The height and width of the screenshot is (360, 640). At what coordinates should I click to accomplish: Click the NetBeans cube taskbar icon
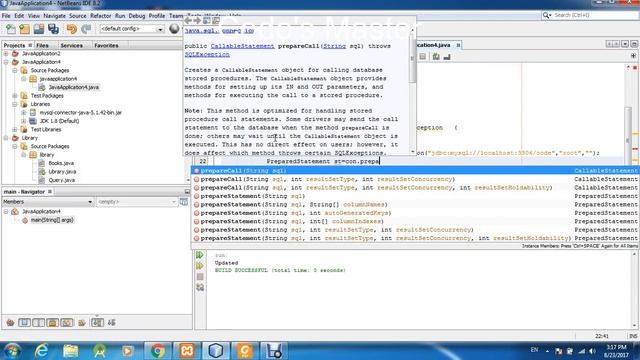216,351
